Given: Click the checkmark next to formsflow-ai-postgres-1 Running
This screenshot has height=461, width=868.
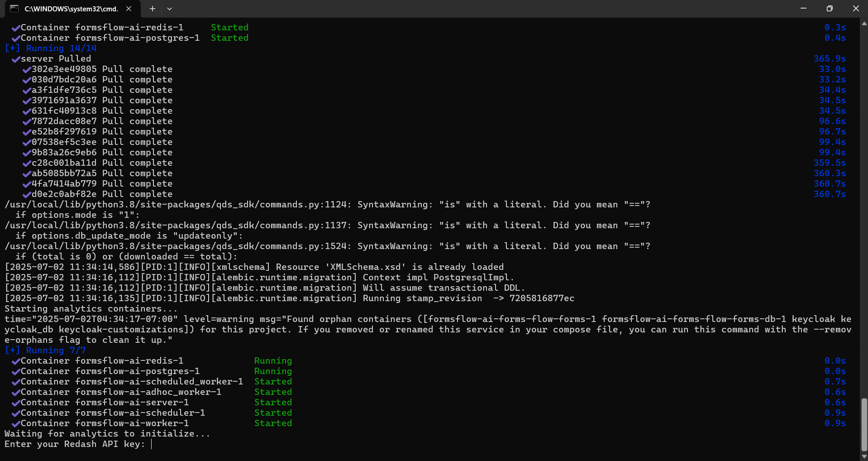Looking at the screenshot, I should coord(16,371).
